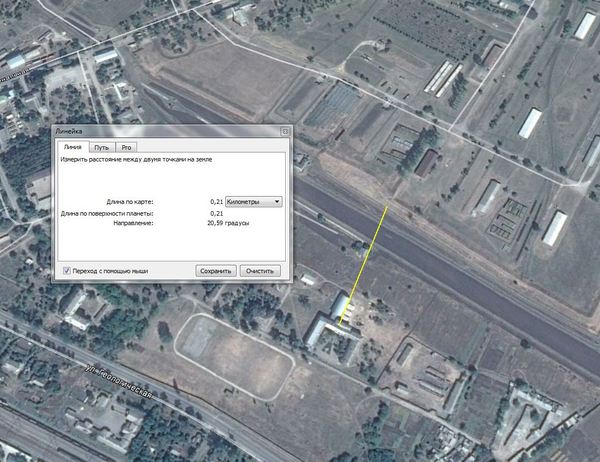Click the Направление label in dialog
The image size is (600, 462).
click(132, 225)
